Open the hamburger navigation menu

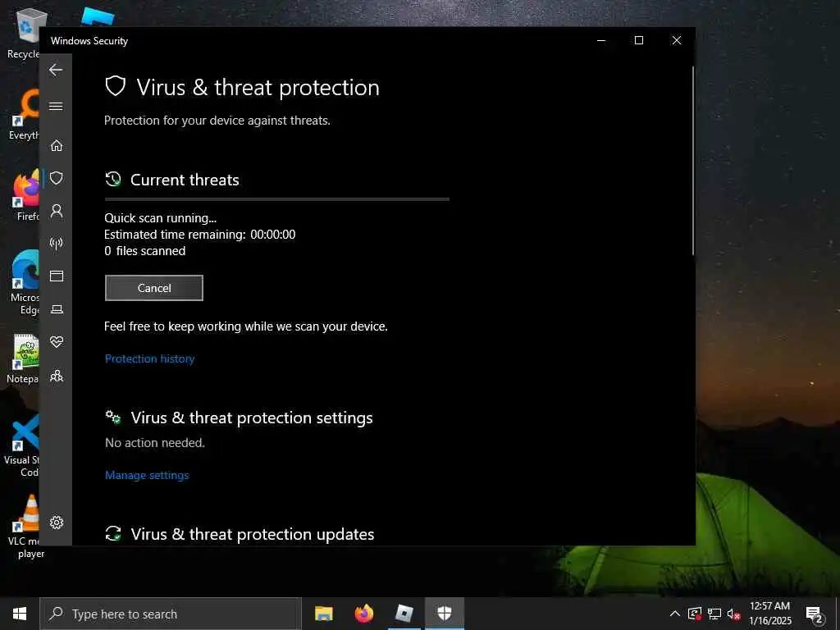(56, 106)
